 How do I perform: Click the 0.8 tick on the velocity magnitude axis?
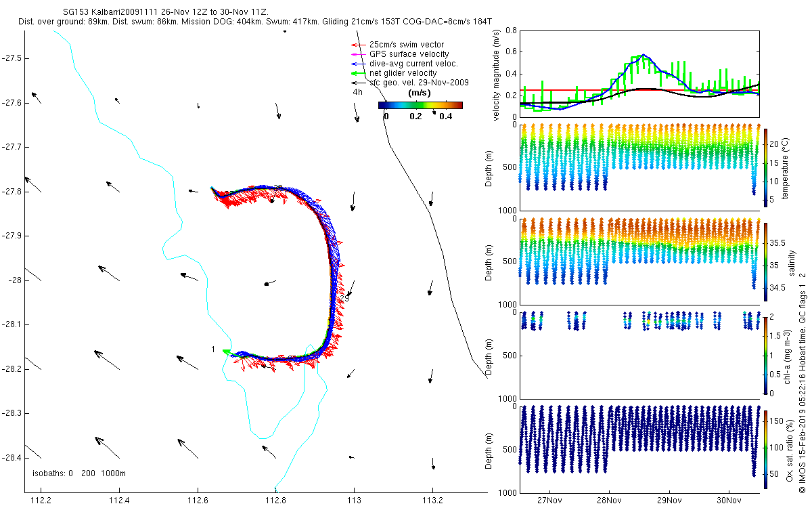(x=511, y=31)
